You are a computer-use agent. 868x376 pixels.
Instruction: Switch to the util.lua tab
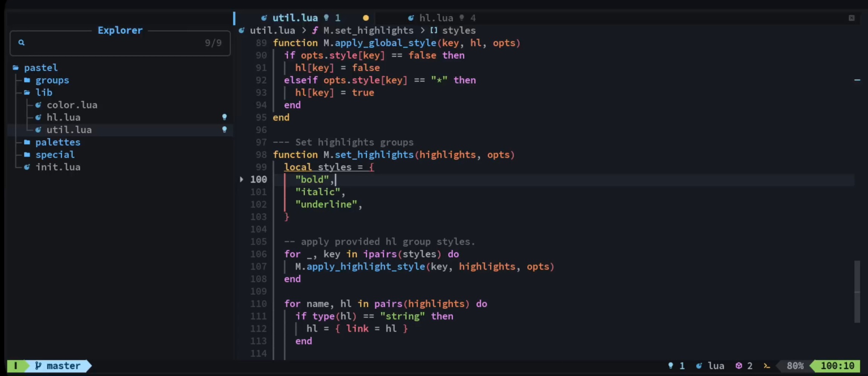295,18
